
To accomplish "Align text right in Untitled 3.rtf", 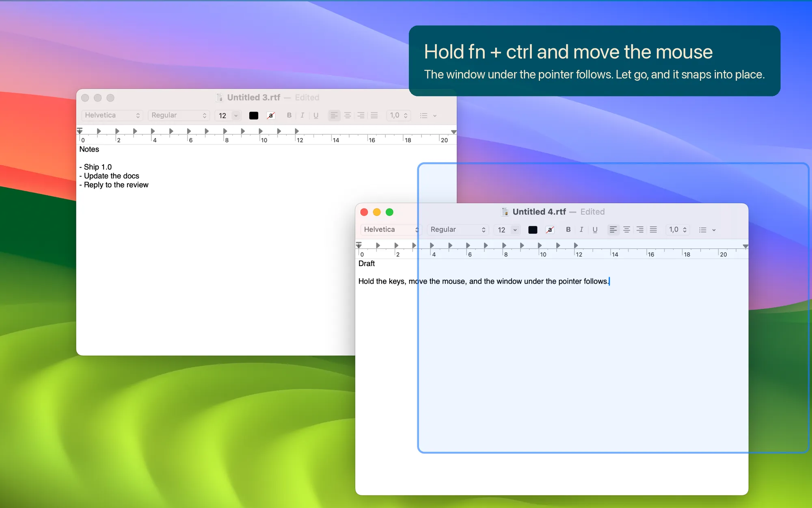I will click(x=361, y=115).
